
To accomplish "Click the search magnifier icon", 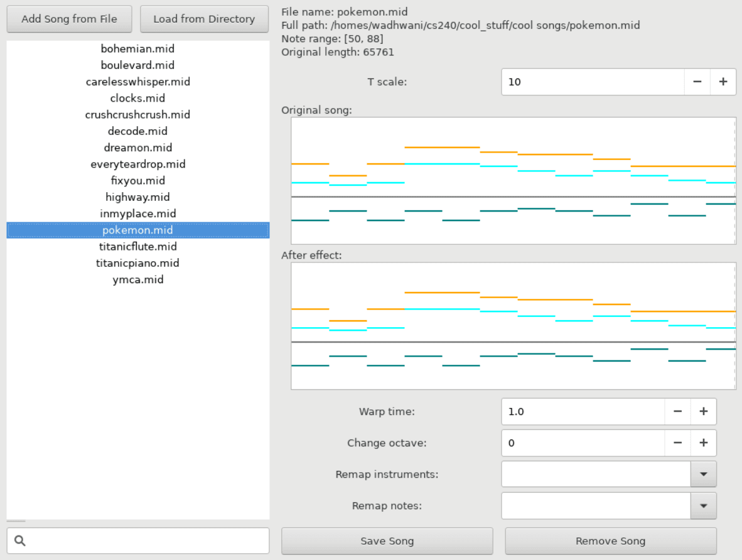I will point(19,541).
